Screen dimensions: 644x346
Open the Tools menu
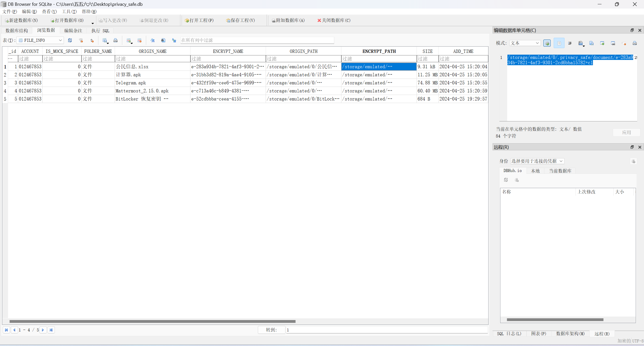[69, 12]
